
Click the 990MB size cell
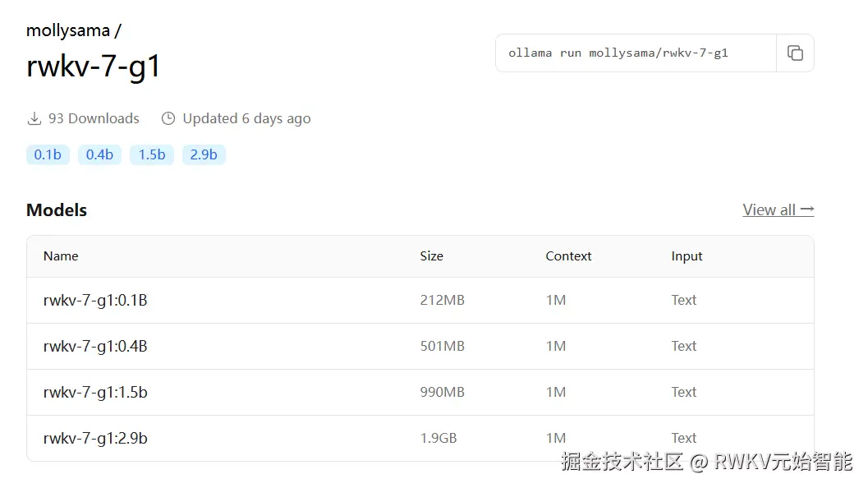click(x=443, y=392)
